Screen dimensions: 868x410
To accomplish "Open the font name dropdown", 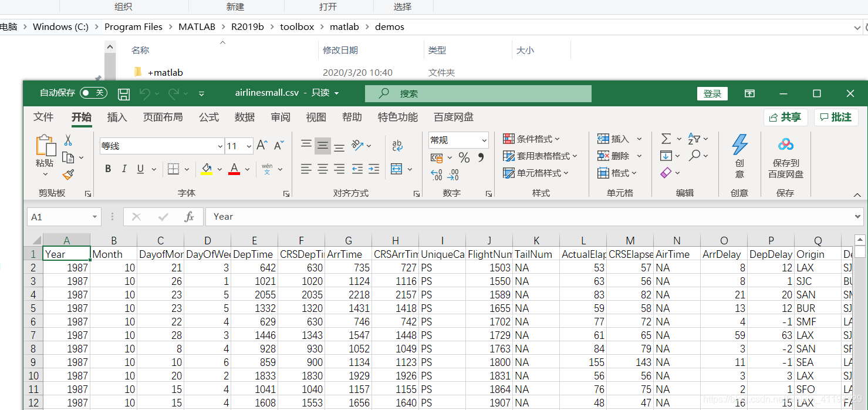I will (220, 146).
